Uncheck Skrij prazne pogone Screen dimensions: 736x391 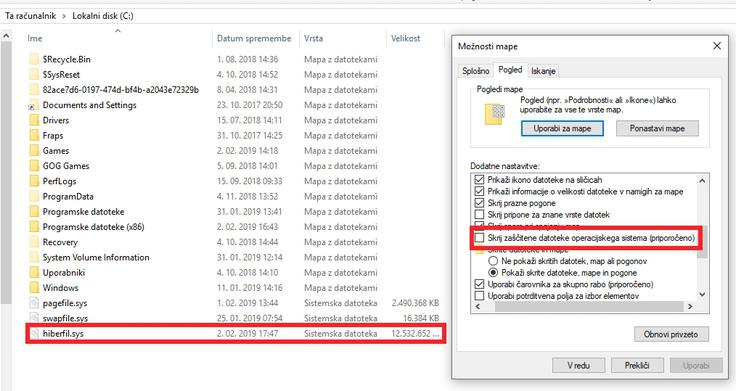(479, 203)
